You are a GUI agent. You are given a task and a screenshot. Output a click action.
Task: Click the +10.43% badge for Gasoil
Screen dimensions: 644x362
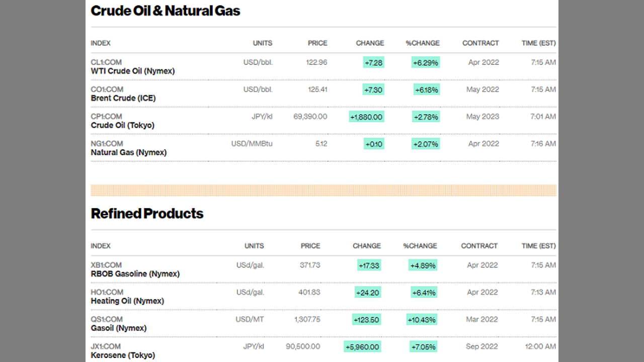[x=422, y=320]
